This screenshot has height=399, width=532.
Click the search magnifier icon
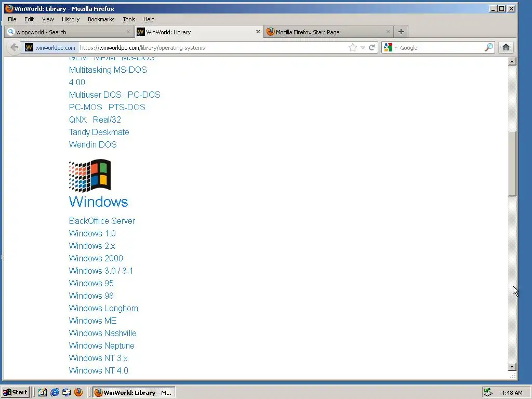point(489,47)
